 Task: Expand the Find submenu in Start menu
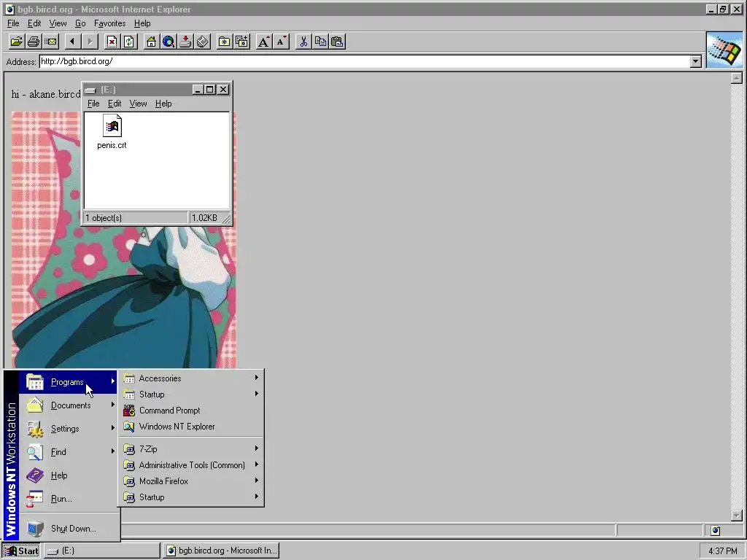pos(69,452)
